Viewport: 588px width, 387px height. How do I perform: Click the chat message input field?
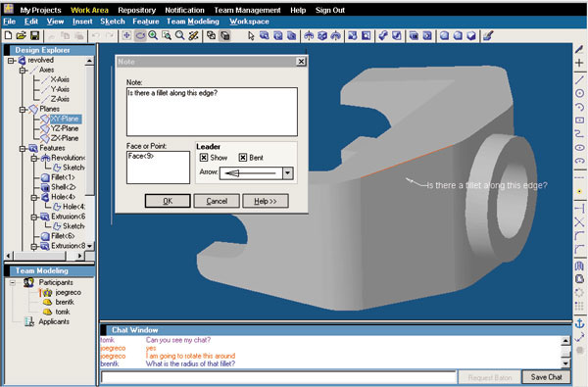pos(278,376)
